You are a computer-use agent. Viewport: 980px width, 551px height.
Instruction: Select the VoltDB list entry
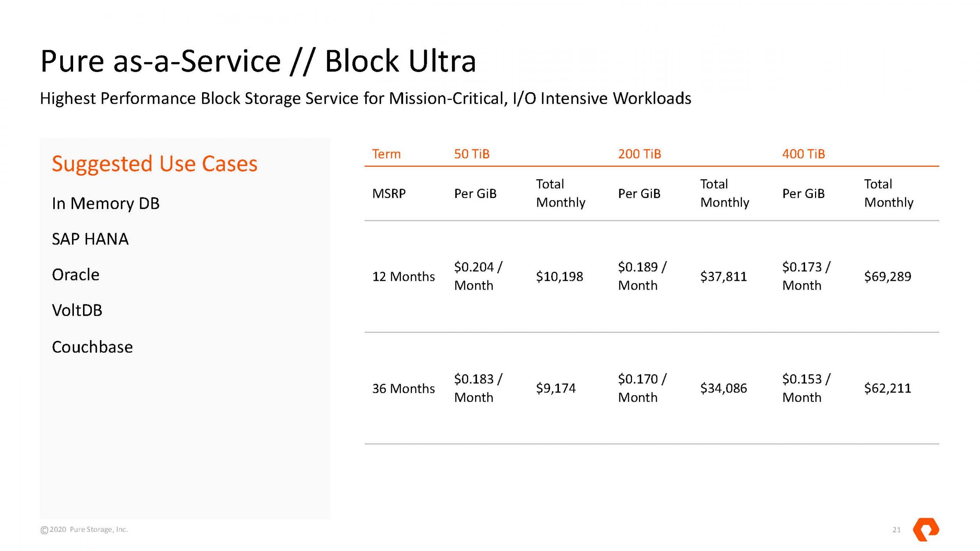[x=77, y=310]
